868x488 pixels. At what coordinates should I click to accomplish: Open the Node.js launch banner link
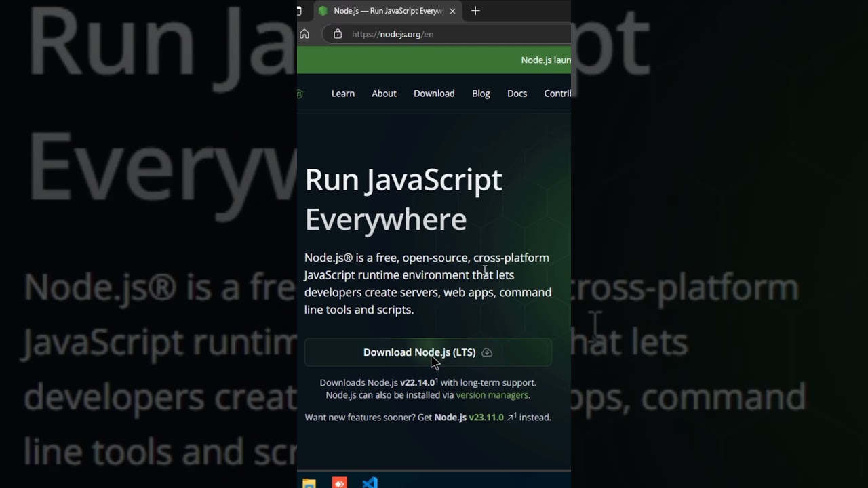coord(546,60)
